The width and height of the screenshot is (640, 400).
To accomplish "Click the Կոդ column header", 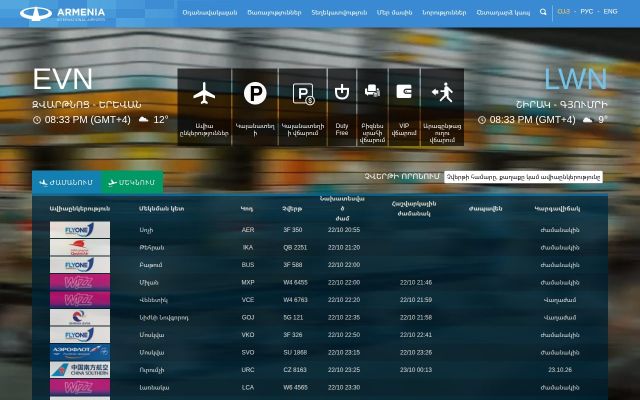I will [x=247, y=209].
